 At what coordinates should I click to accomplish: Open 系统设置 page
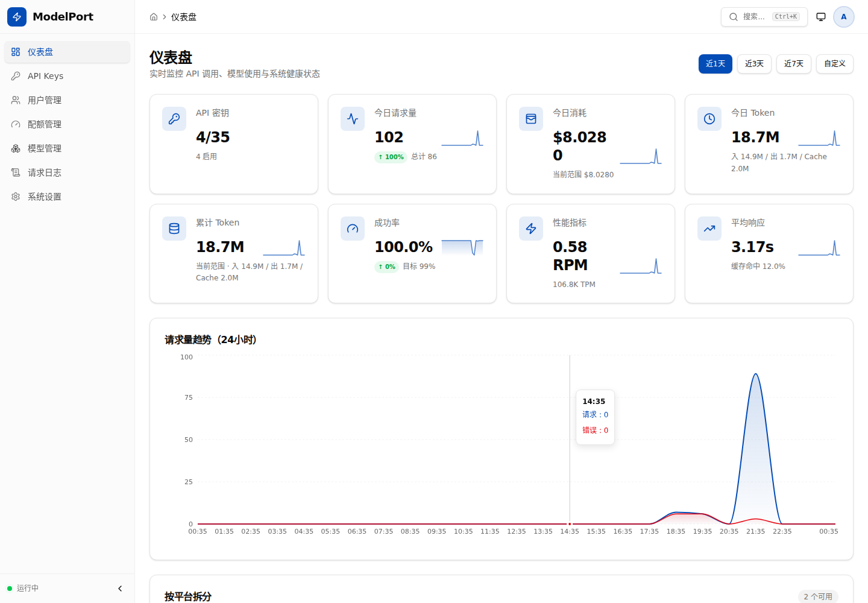[67, 197]
